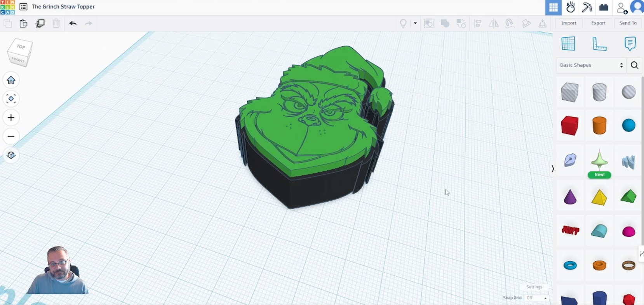Viewport: 644px width, 305px height.
Task: Toggle show all hidden objects lightbulb
Action: click(403, 23)
